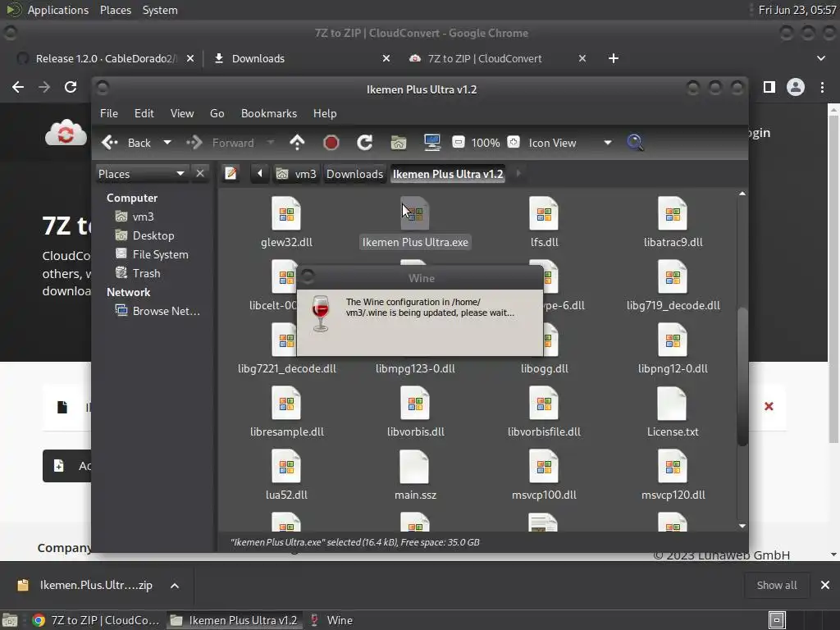
Task: Select the libvorbisfile.dll file icon
Action: [x=544, y=403]
